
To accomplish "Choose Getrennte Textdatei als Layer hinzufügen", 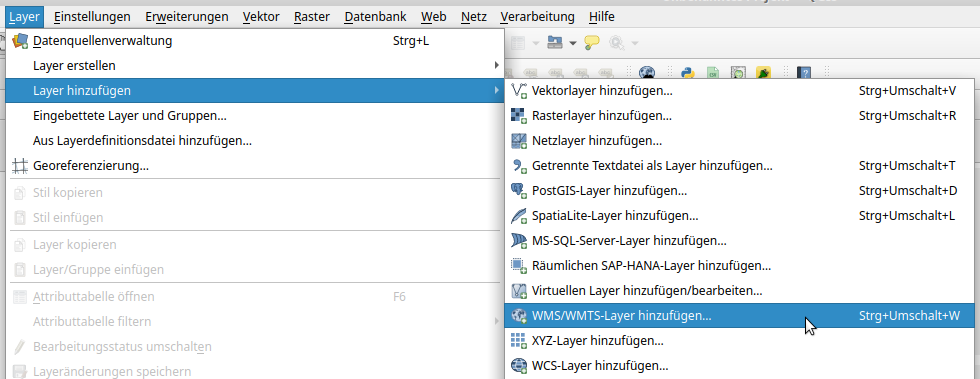I will [x=740, y=166].
